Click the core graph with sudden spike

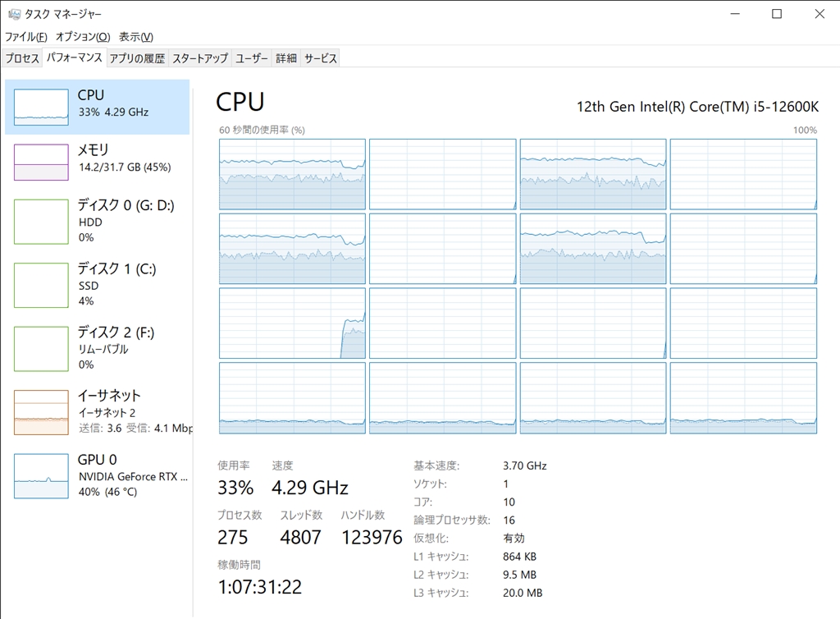click(x=292, y=323)
